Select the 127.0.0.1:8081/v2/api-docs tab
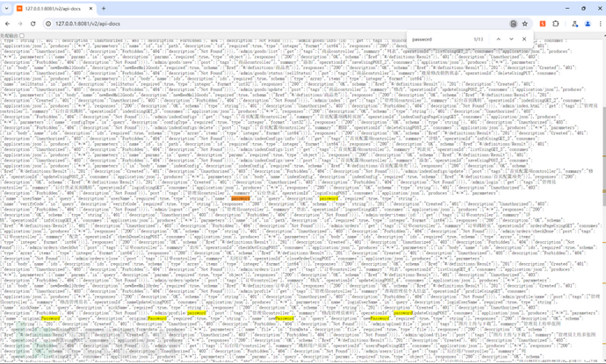Viewport: 606px width, 364px height. (x=51, y=9)
